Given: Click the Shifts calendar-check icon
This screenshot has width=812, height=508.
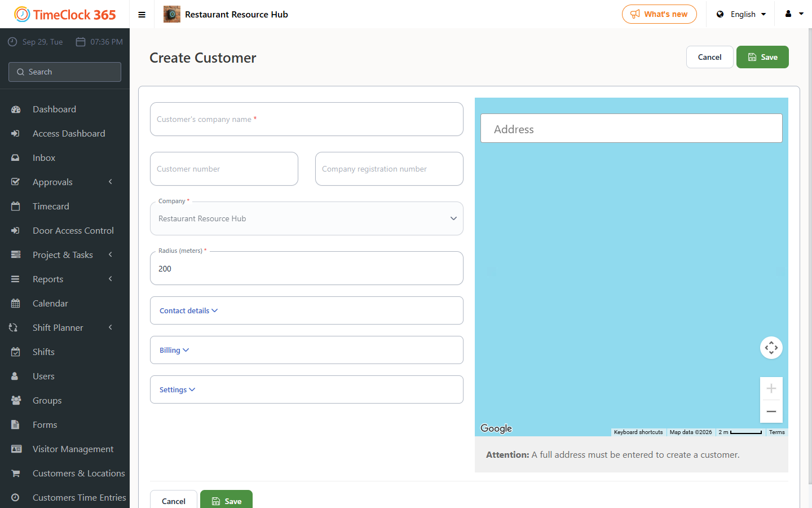Looking at the screenshot, I should 16,352.
